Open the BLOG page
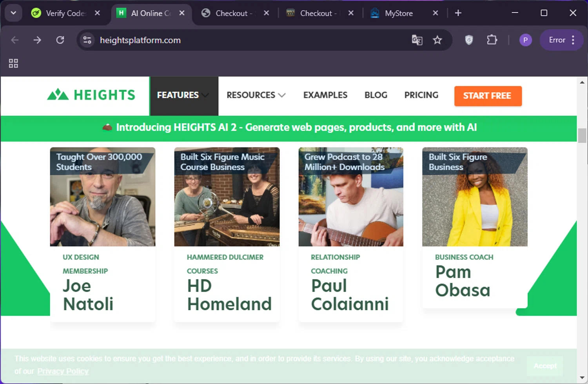Image resolution: width=588 pixels, height=384 pixels. pos(376,95)
